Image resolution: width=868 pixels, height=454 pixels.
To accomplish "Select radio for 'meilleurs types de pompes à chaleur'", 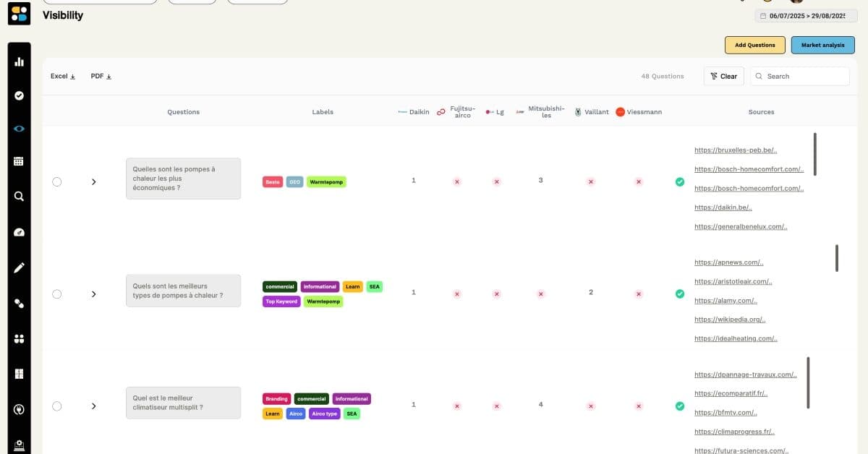I will 57,294.
